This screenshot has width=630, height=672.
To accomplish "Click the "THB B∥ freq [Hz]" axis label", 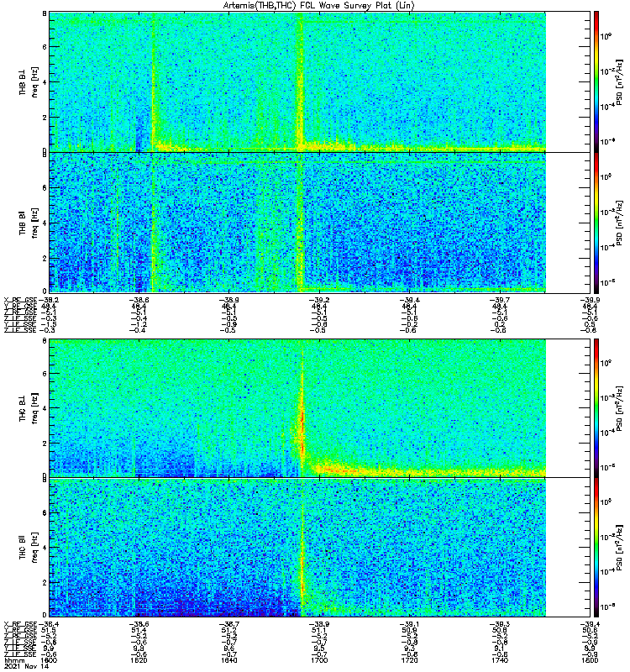I will click(29, 223).
